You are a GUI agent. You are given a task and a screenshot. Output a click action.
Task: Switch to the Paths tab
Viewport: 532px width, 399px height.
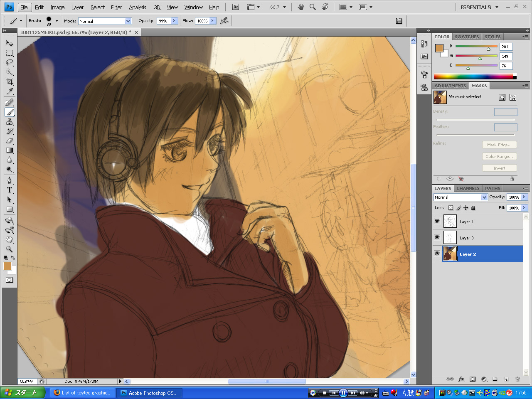coord(493,188)
